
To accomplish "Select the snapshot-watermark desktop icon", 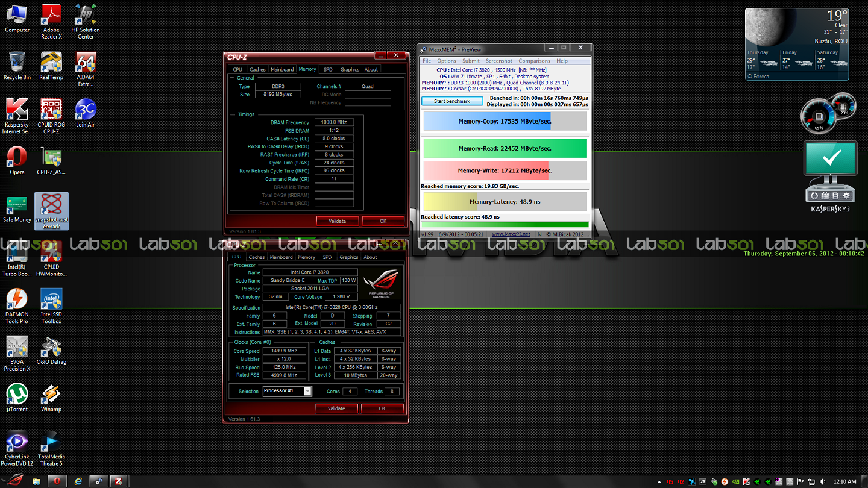I will (x=51, y=211).
